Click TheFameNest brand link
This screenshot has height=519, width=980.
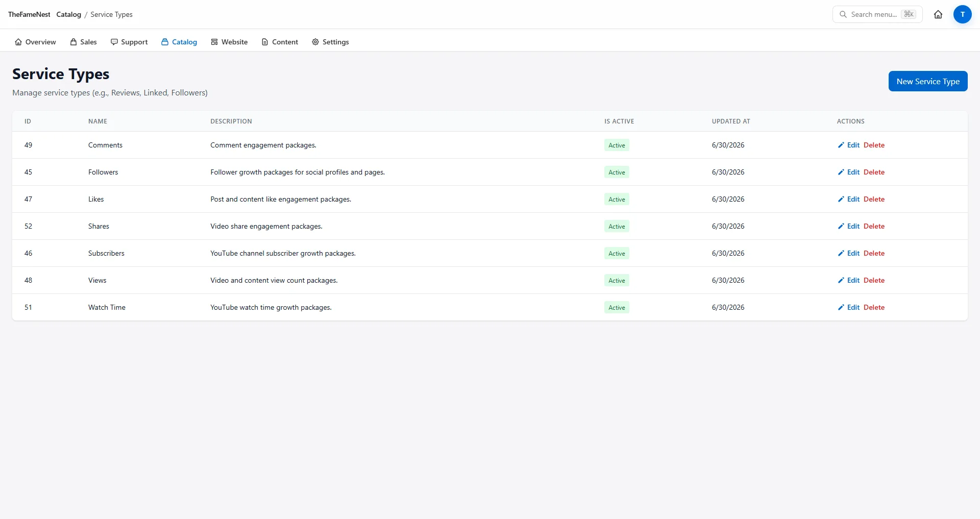[29, 14]
